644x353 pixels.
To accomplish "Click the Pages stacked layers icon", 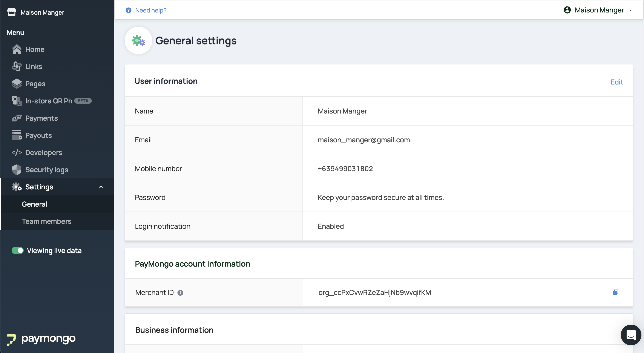I will click(x=17, y=84).
